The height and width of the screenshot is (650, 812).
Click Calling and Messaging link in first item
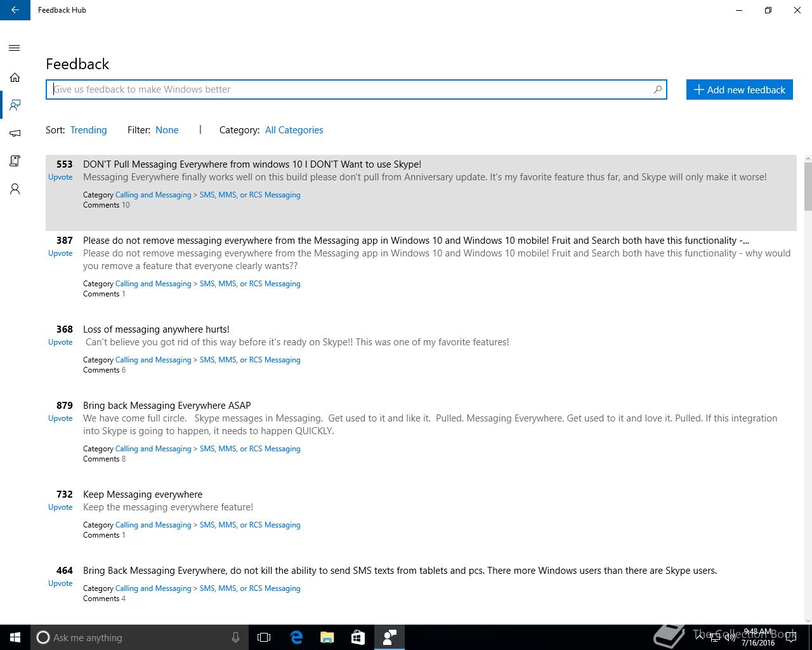(153, 195)
